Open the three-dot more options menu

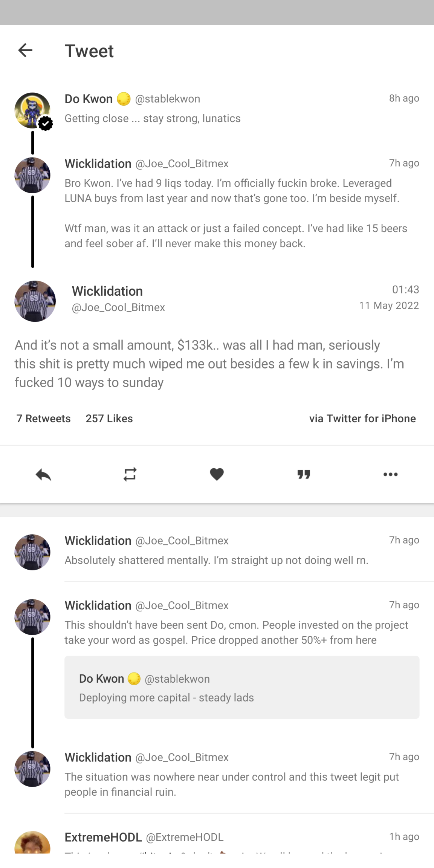click(x=390, y=474)
